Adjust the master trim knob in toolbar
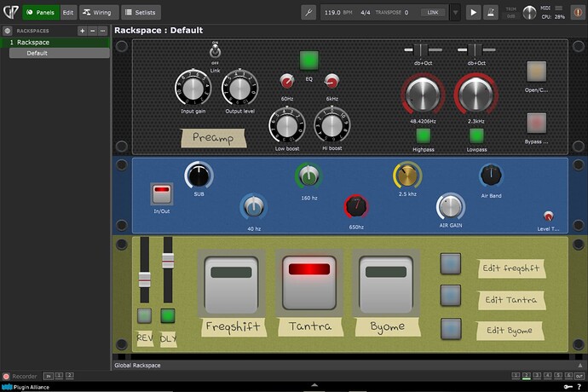Viewport: 588px width, 392px height. (529, 13)
